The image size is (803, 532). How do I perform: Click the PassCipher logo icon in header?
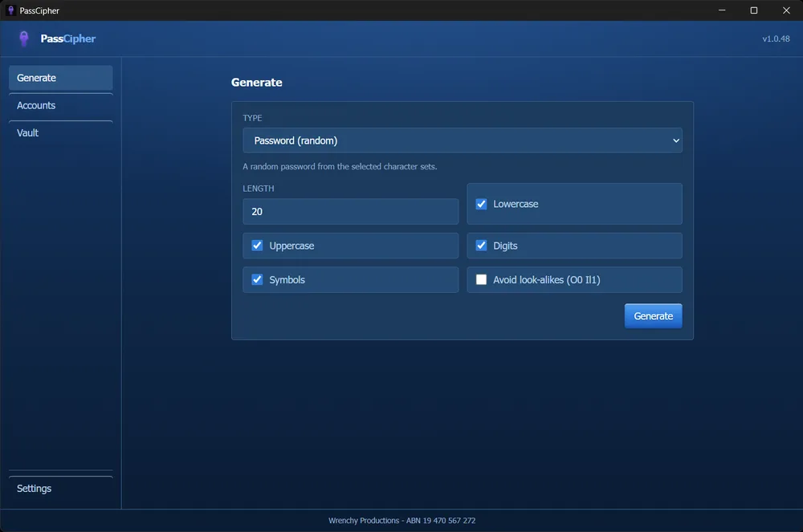point(23,39)
